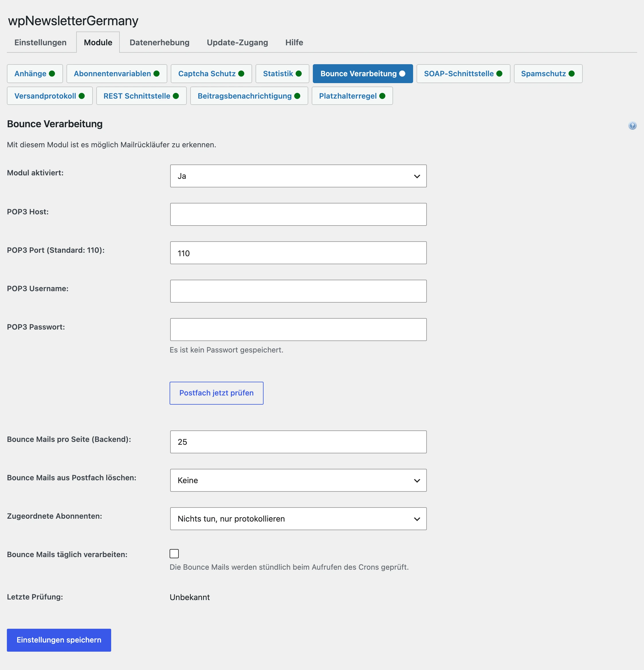Open the Hilfe tab

pyautogui.click(x=294, y=42)
